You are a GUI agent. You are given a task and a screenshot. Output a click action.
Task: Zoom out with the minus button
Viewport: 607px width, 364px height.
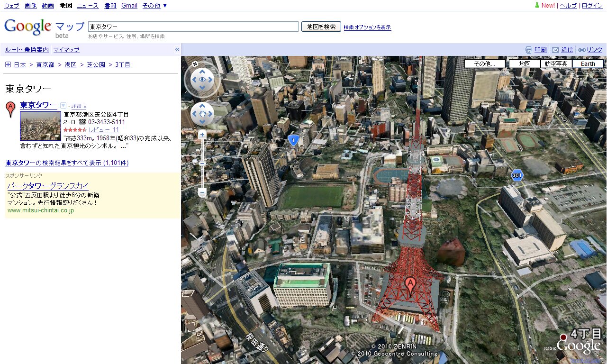coord(202,192)
